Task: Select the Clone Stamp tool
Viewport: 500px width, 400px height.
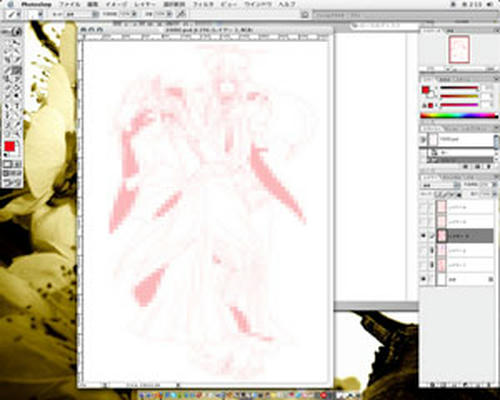Action: [7, 79]
